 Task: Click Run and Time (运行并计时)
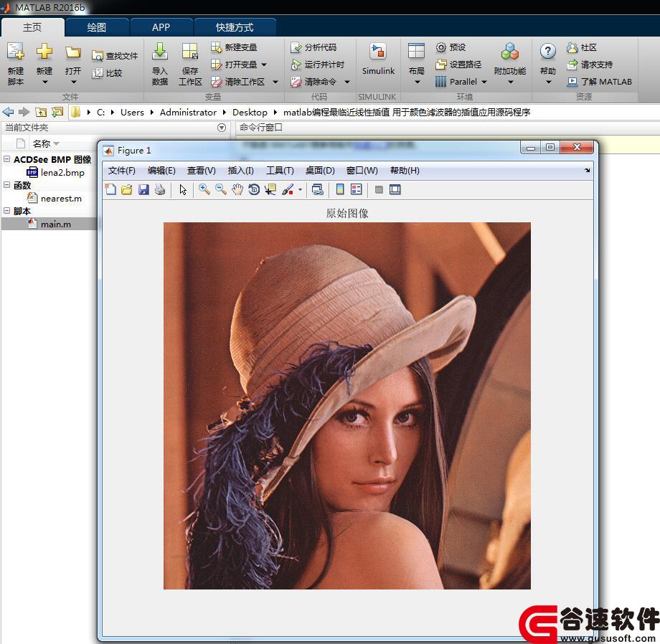(x=317, y=65)
